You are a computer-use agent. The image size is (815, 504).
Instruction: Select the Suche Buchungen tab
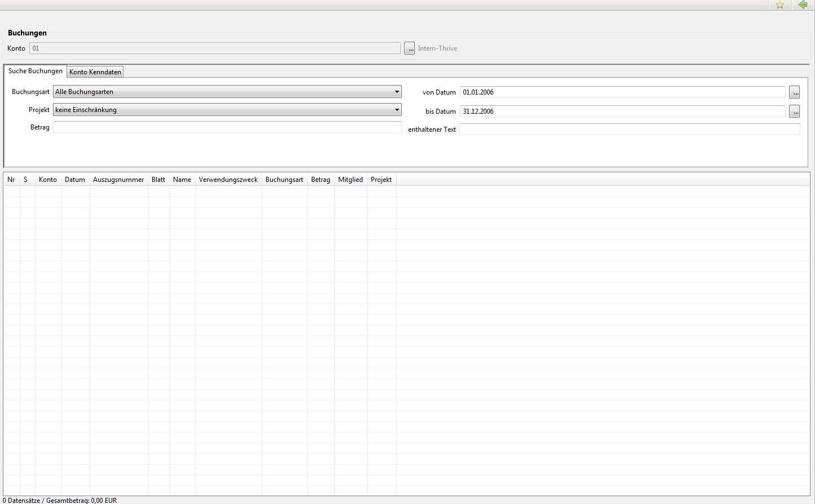(x=36, y=71)
